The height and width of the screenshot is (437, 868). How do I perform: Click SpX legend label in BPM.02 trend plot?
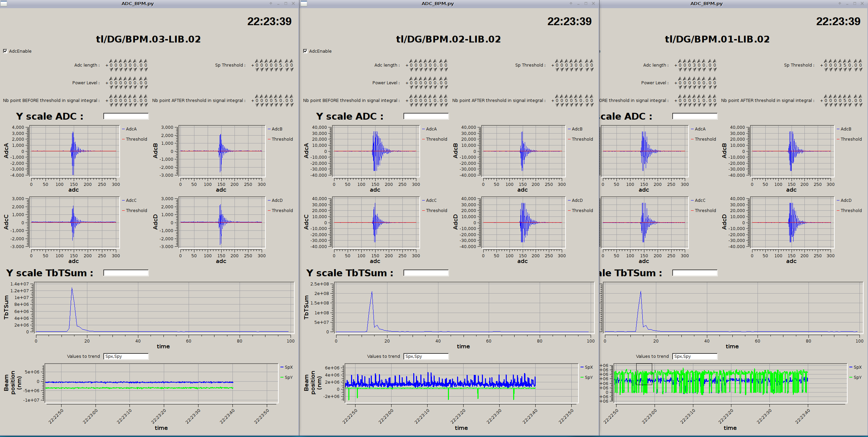click(588, 367)
